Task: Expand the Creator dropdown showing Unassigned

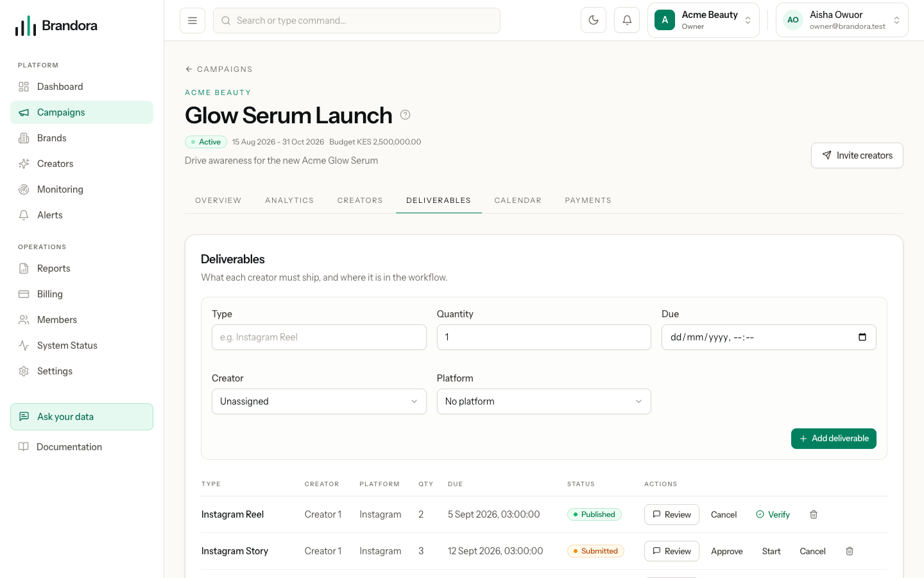Action: [x=319, y=401]
